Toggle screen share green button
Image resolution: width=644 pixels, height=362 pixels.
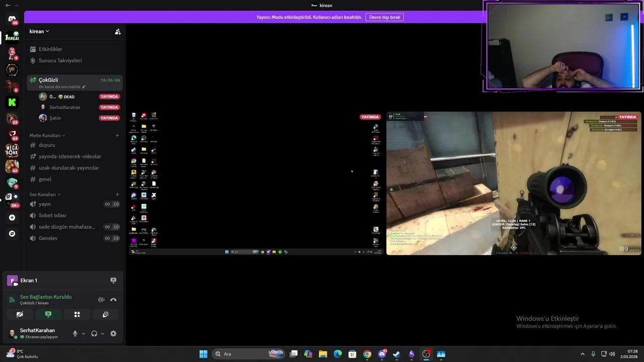pos(48,314)
